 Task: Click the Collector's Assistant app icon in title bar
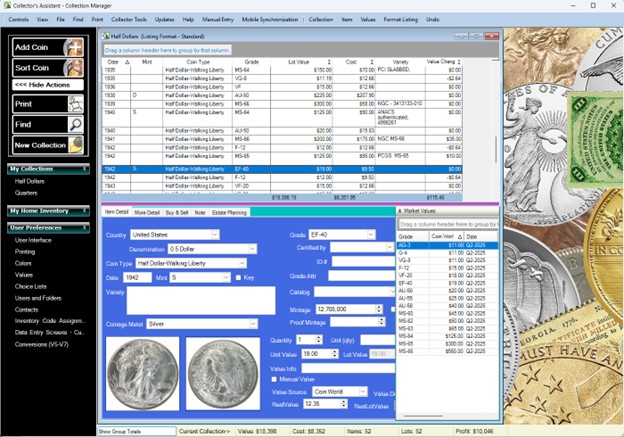pyautogui.click(x=6, y=6)
